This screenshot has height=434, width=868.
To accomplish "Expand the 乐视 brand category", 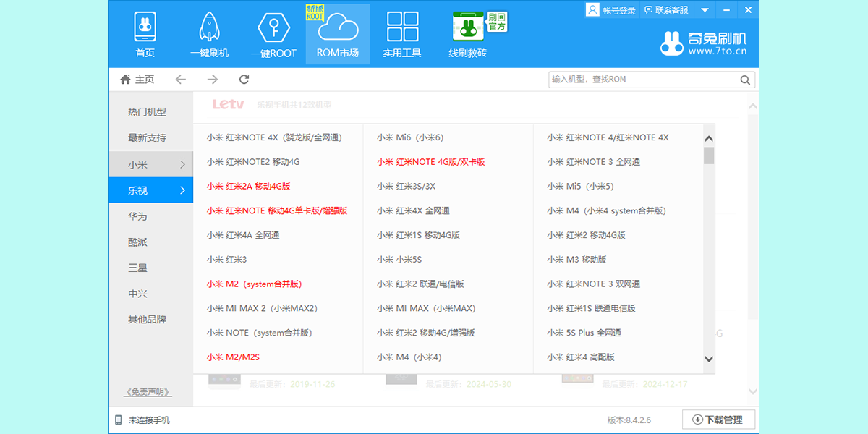I will (x=151, y=190).
